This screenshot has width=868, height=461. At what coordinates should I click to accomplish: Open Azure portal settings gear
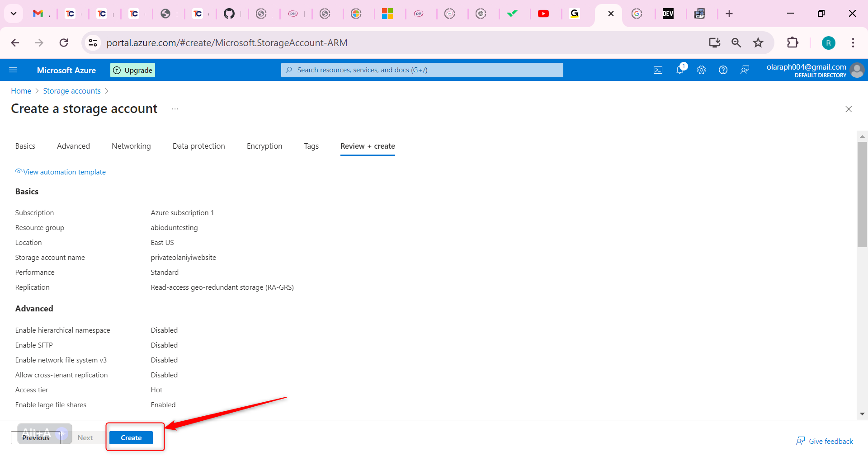tap(701, 70)
